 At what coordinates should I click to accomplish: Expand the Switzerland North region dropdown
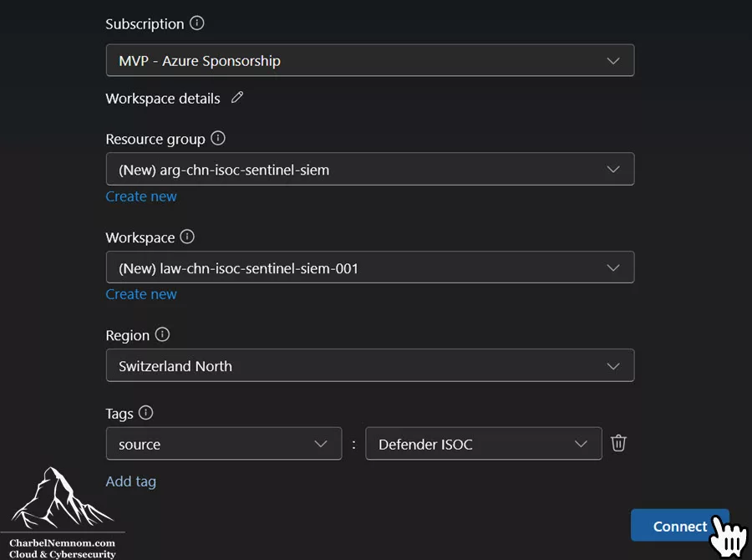[x=370, y=365]
